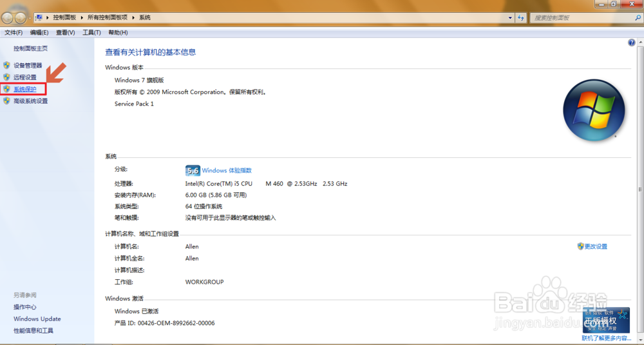Click 所有控制面板项 breadcrumb segment
Viewport: 644px width, 345px height.
108,17
